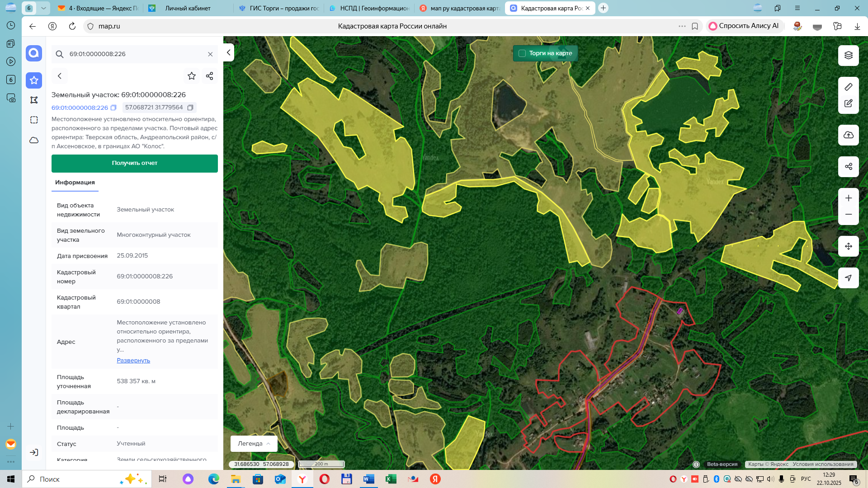Viewport: 868px width, 488px height.
Task: Zoom in on the map
Action: coord(848,198)
